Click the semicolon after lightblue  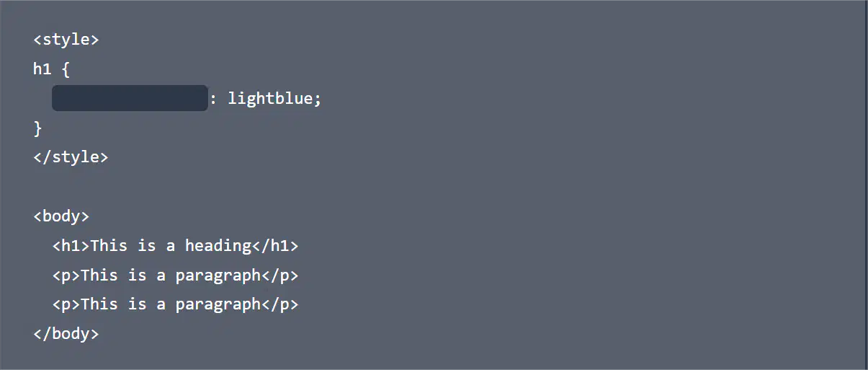317,99
